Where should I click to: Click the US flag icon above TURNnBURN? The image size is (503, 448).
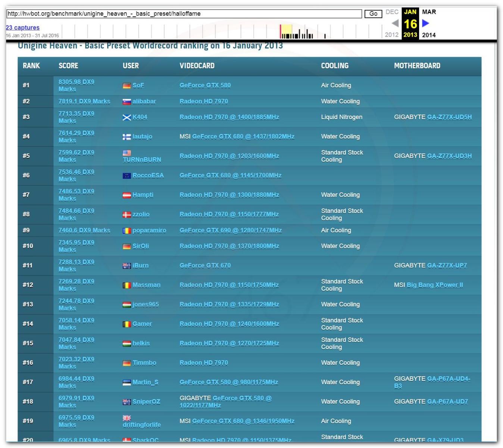(126, 153)
